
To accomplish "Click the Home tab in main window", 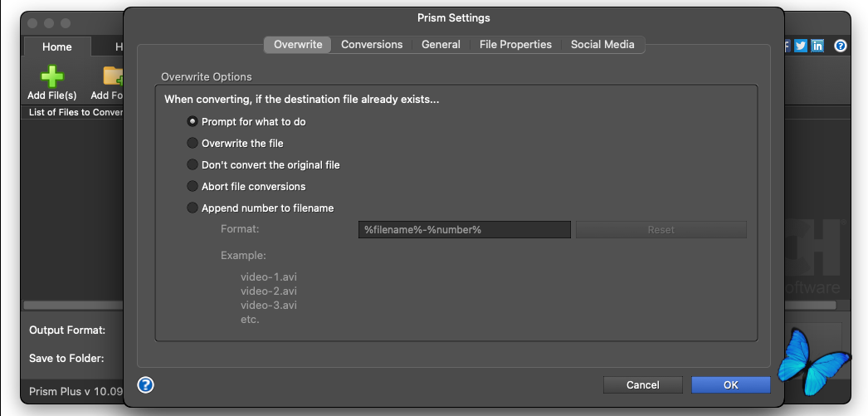I will [57, 47].
